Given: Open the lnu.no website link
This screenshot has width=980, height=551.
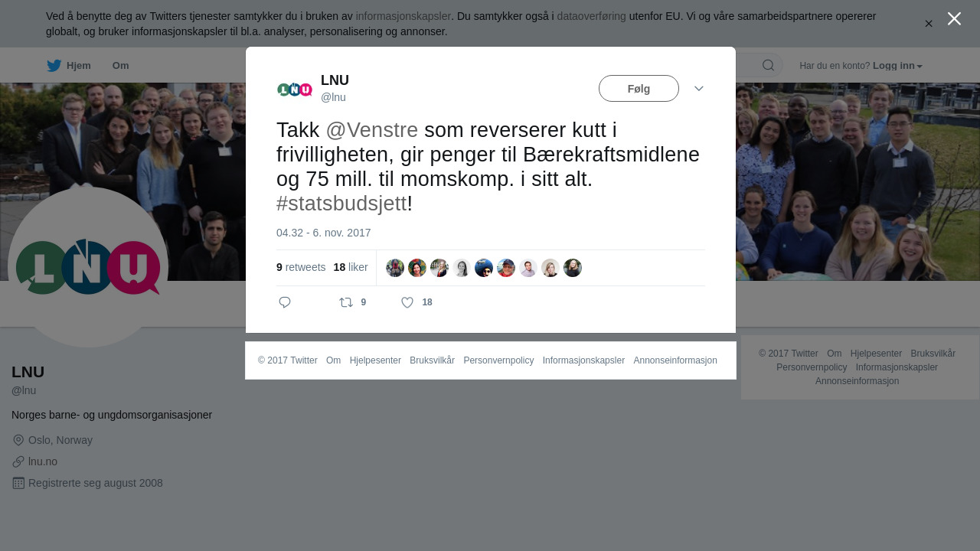Looking at the screenshot, I should point(43,461).
